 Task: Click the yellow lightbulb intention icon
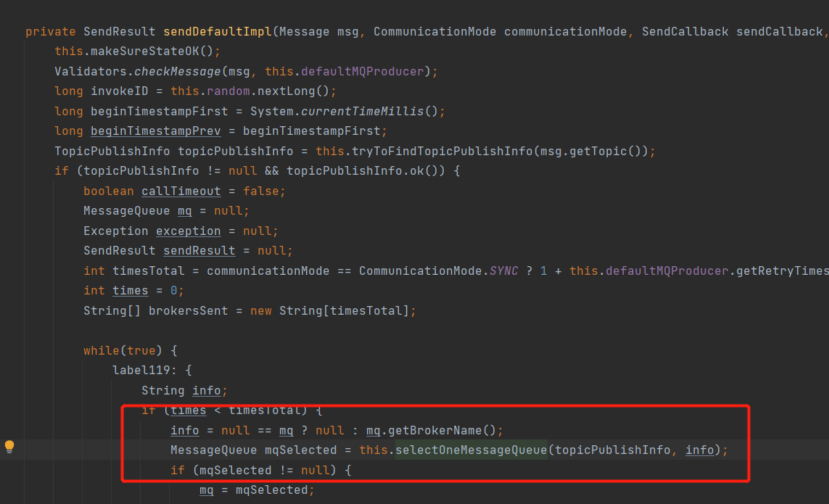click(x=9, y=447)
